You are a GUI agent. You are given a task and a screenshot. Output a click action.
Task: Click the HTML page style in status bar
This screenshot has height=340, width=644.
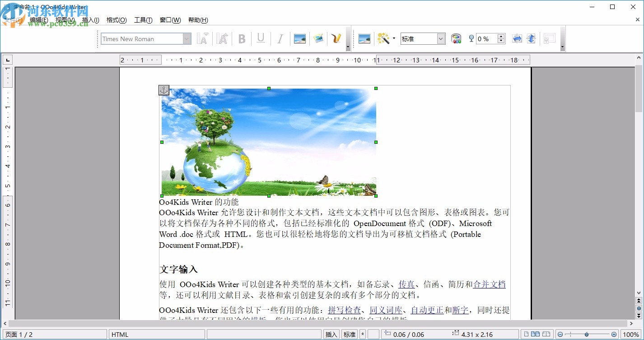pos(157,335)
